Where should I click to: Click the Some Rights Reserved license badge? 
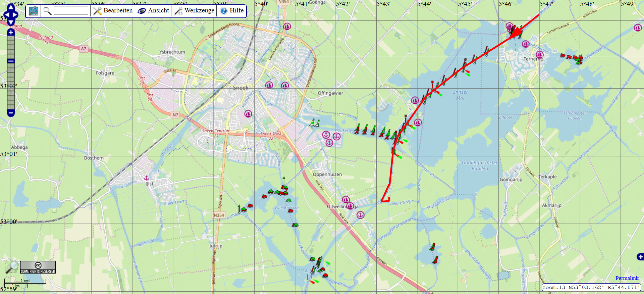[x=38, y=267]
